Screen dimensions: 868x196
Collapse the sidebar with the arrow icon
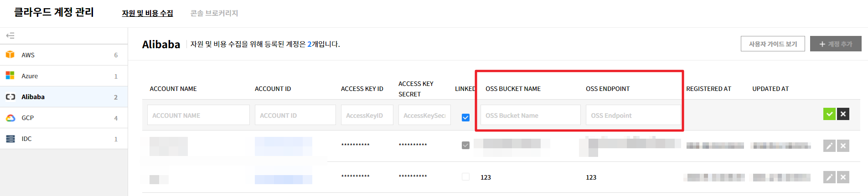pyautogui.click(x=10, y=35)
